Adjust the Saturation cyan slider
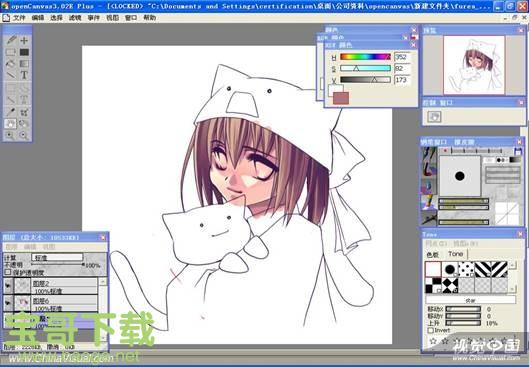This screenshot has height=367, width=529. point(365,68)
